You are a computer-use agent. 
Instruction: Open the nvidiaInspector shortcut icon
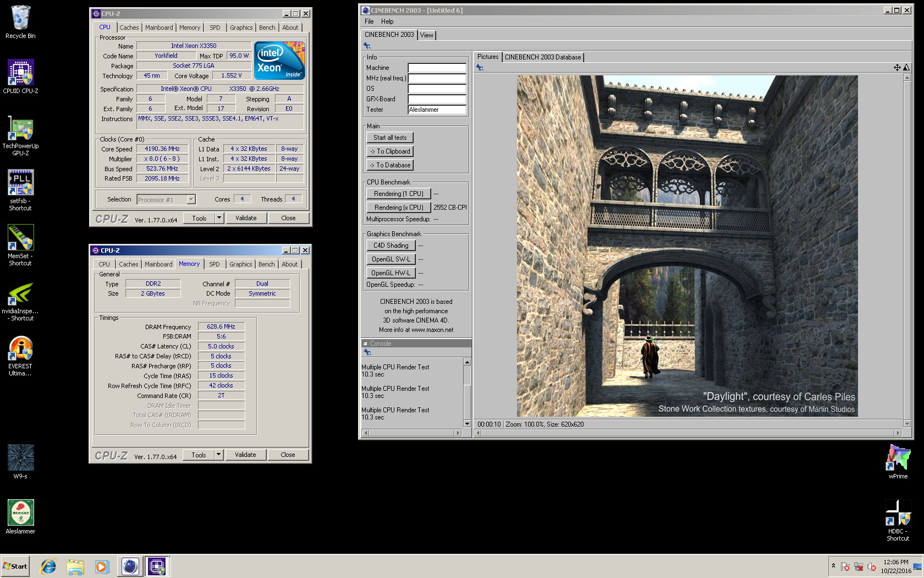coord(20,301)
